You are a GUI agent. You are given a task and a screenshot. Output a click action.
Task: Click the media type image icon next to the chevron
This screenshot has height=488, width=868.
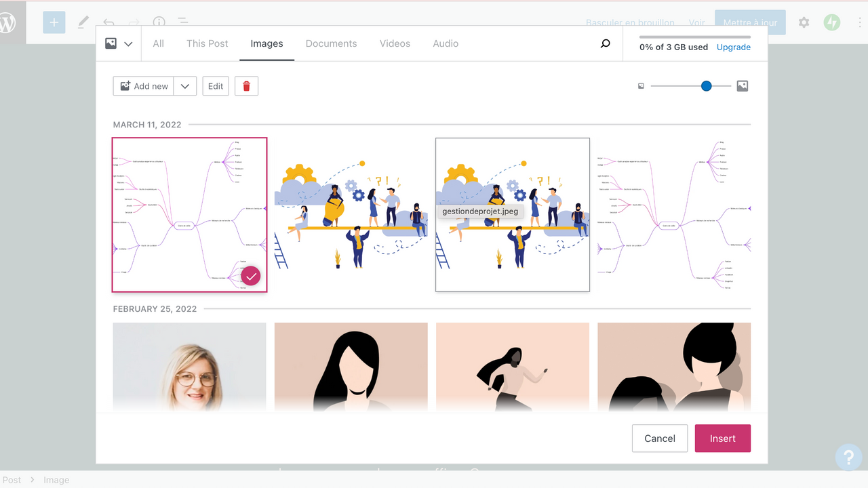[111, 43]
